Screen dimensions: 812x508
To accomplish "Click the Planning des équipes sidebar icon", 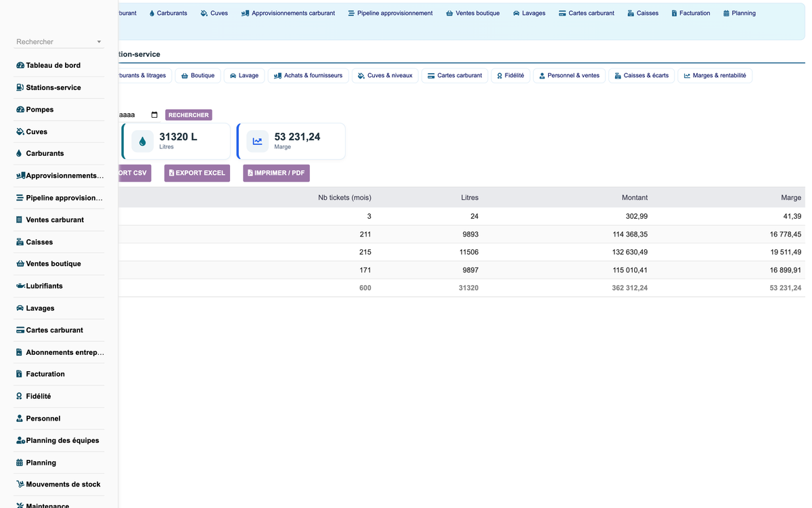I will click(x=21, y=440).
